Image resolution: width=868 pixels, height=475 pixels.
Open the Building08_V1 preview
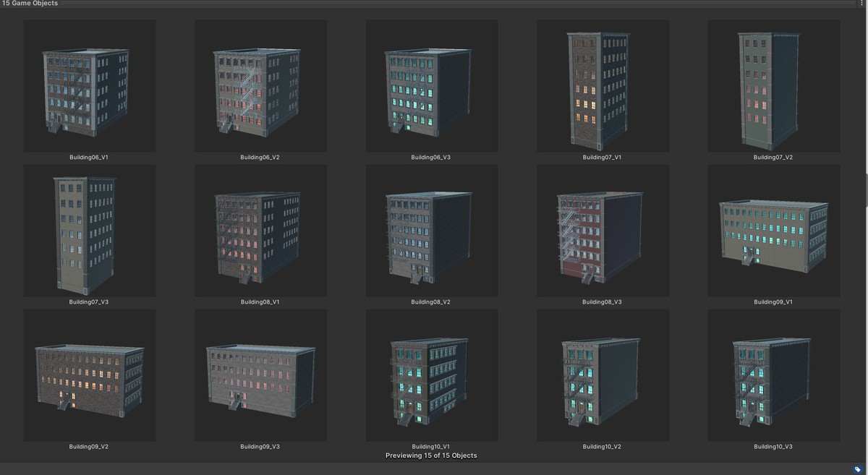point(260,230)
